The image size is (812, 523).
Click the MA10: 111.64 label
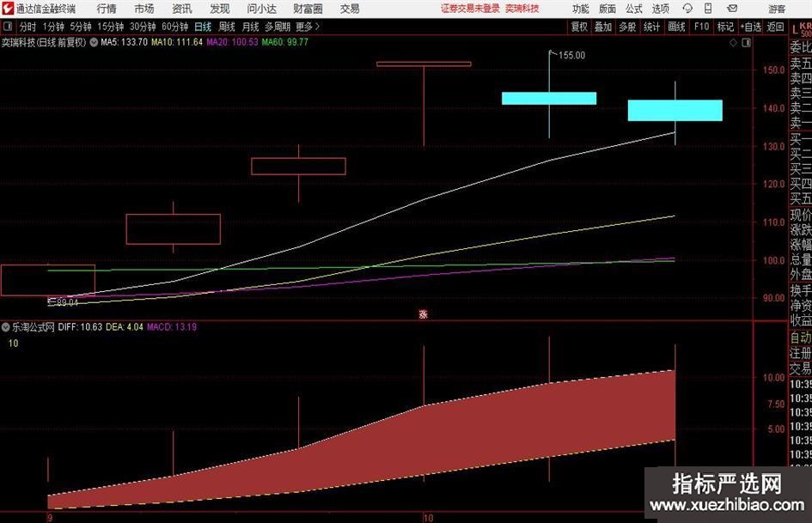[177, 42]
